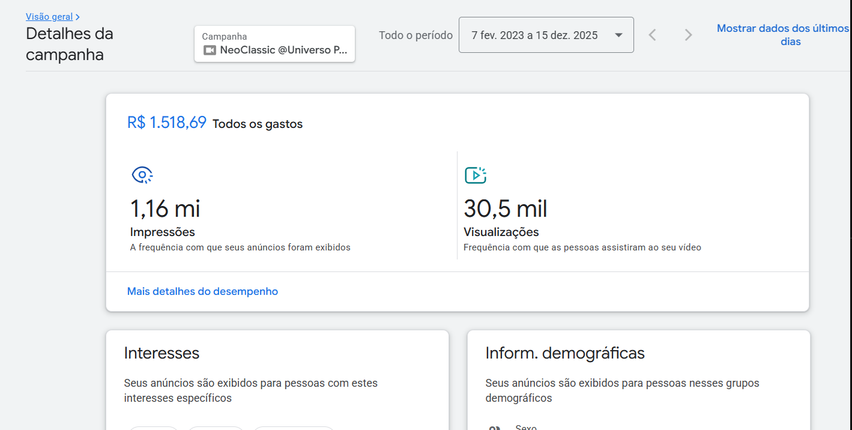This screenshot has width=852, height=430.
Task: Click the Impressões label
Action: [162, 232]
